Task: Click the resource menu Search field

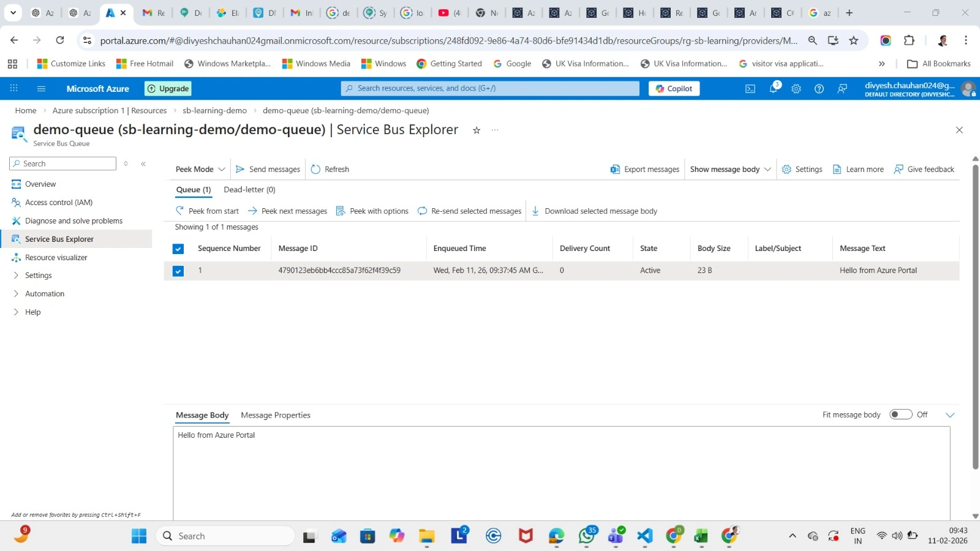Action: [62, 163]
